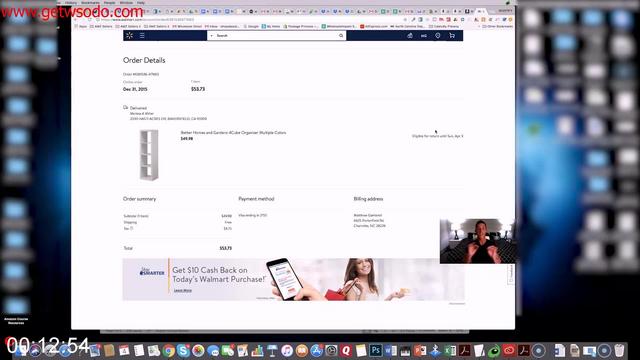Open the shopping cart icon
The height and width of the screenshot is (360, 640).
point(452,36)
